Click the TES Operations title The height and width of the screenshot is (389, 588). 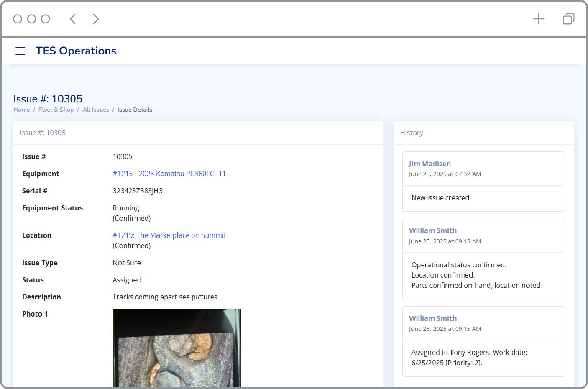76,51
